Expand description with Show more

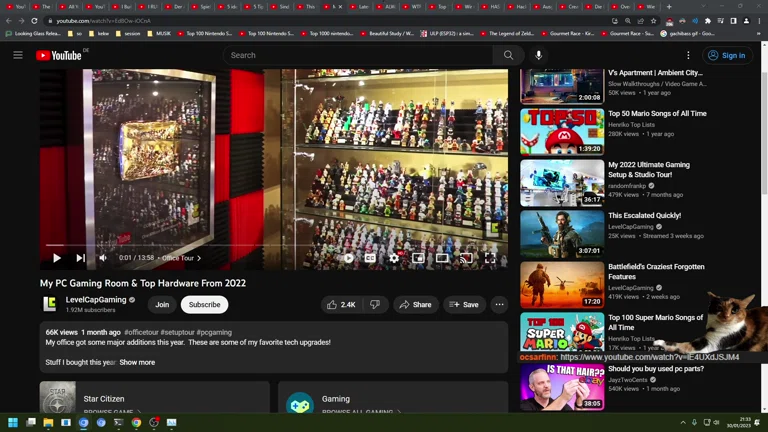click(x=137, y=362)
